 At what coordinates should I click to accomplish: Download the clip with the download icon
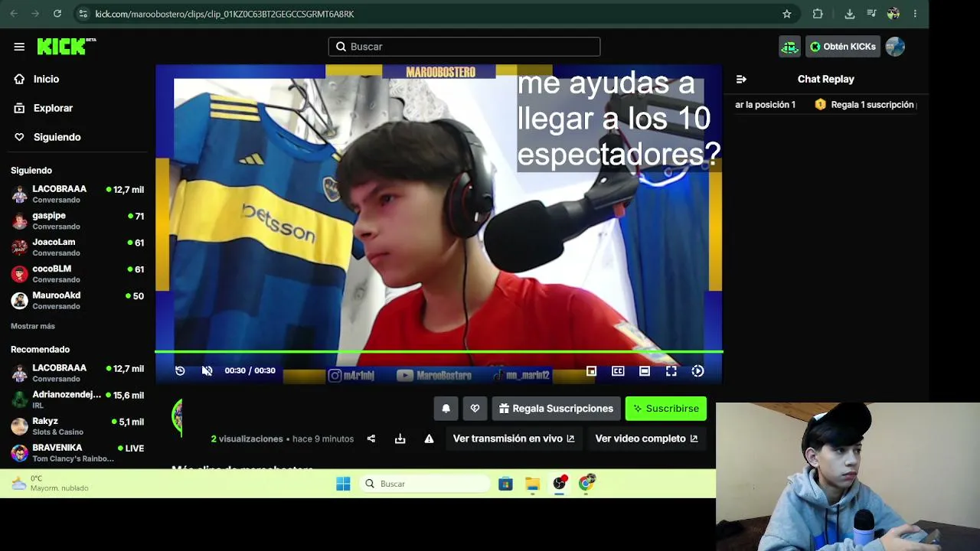pyautogui.click(x=400, y=439)
